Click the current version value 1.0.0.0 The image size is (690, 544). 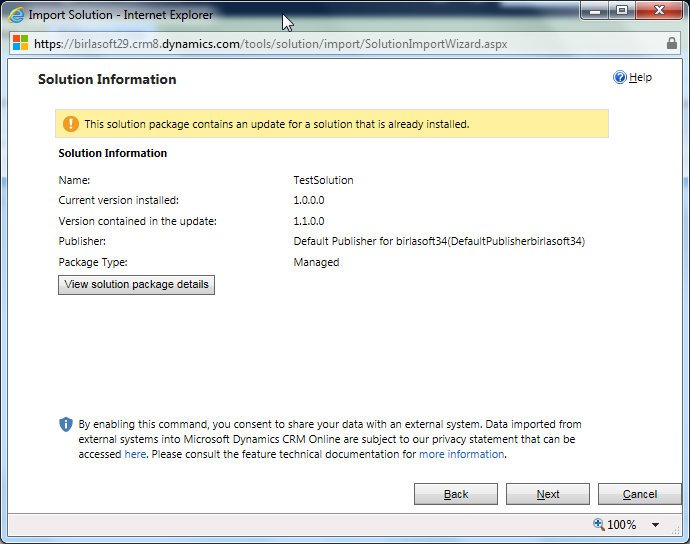click(309, 200)
